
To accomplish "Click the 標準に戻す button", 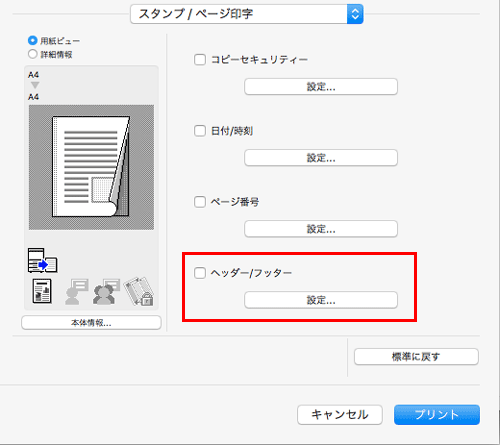I will click(x=416, y=357).
